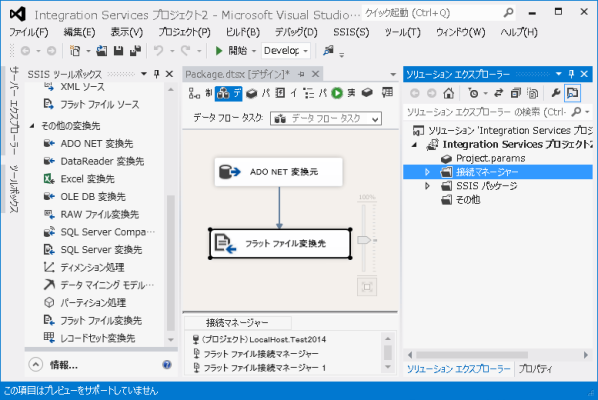
Task: Open the SSIS(S) menu
Action: click(x=351, y=32)
